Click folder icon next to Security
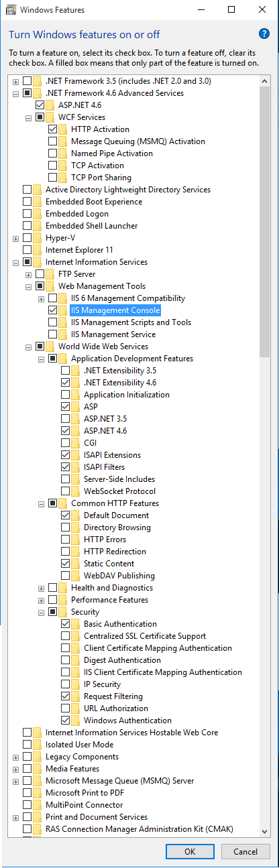The height and width of the screenshot is (868, 279). coord(63,612)
